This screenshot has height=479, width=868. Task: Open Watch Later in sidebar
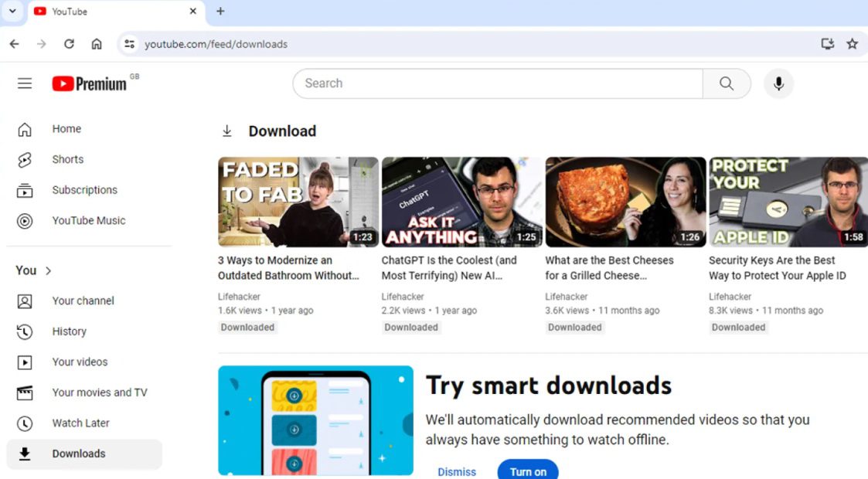80,423
